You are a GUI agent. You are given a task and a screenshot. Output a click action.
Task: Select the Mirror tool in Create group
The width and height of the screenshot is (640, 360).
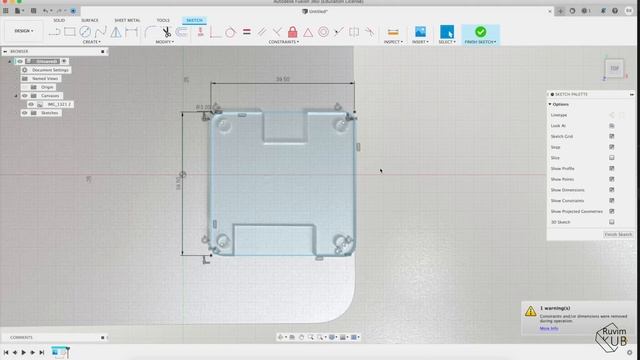pyautogui.click(x=116, y=32)
